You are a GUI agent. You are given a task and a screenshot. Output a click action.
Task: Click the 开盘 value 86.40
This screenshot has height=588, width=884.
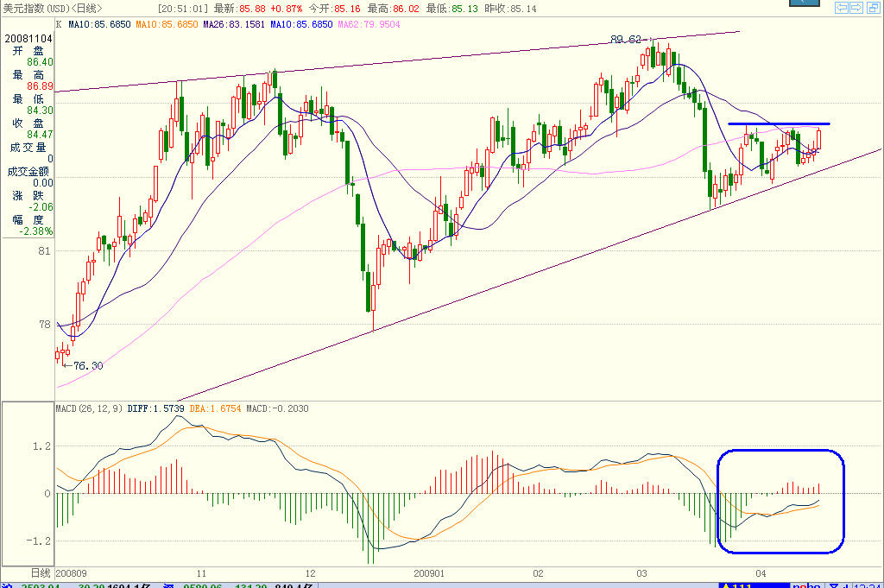[x=40, y=62]
